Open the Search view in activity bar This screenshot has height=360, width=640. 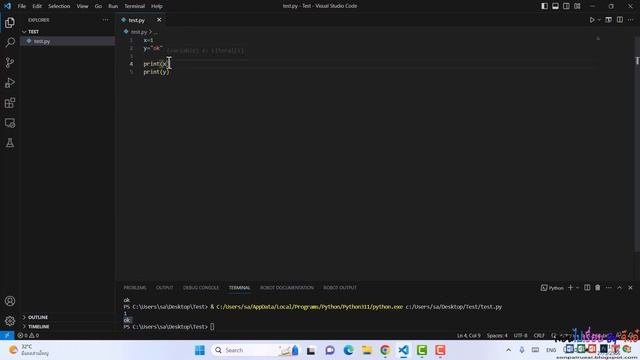(10, 42)
